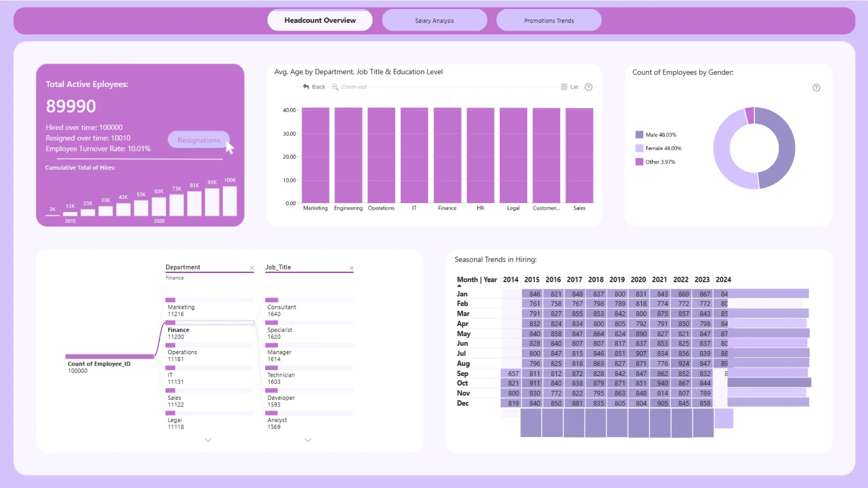Select the Dec row label
This screenshot has height=488, width=868.
(462, 403)
